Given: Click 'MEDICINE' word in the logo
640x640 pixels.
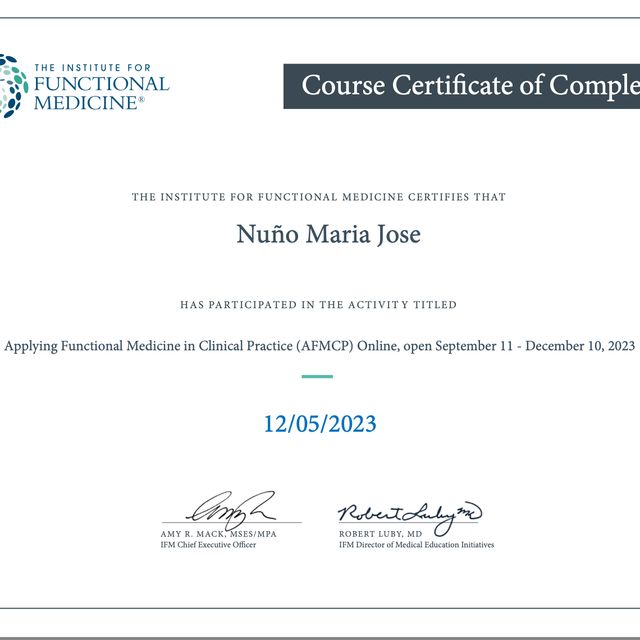Looking at the screenshot, I should pyautogui.click(x=89, y=103).
